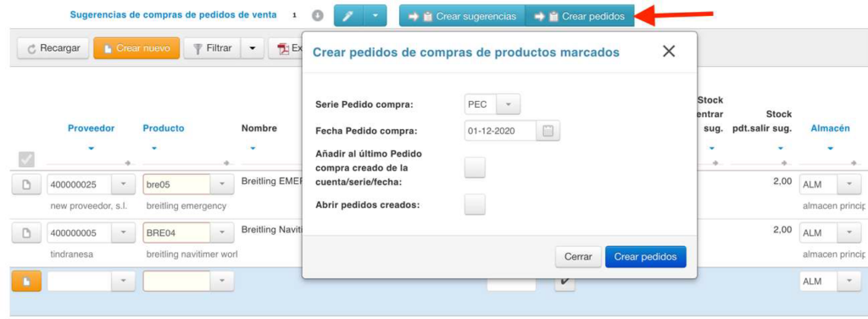Click the round download arrow icon

[317, 15]
